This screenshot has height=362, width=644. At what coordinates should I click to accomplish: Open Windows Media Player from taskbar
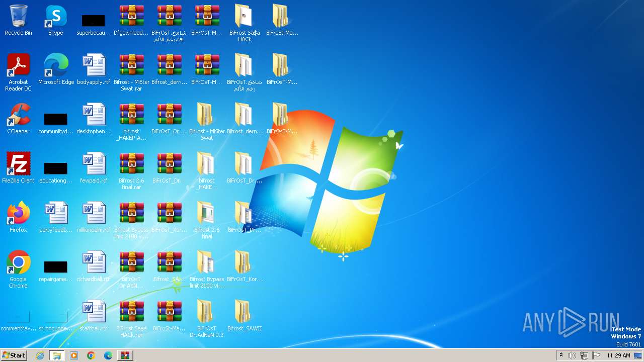click(74, 355)
